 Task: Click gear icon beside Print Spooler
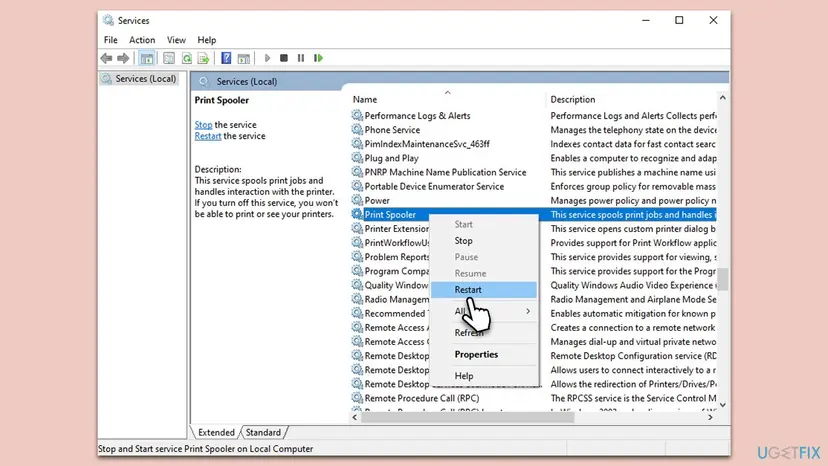tap(357, 215)
